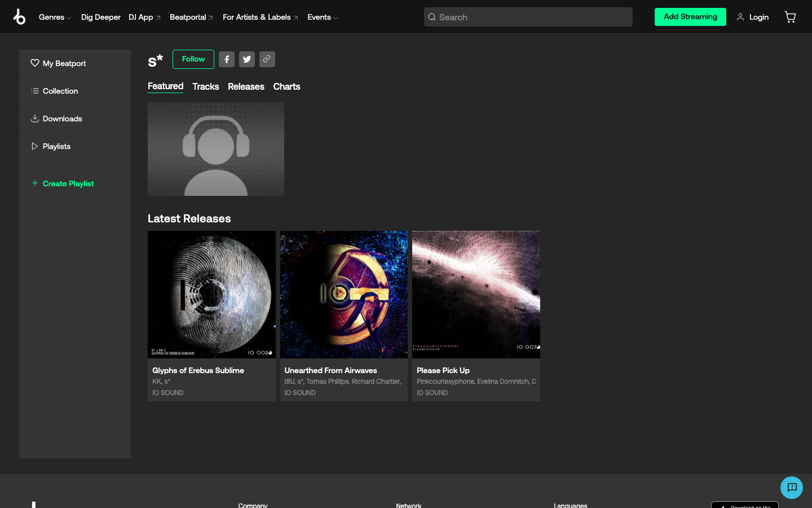
Task: Click artist Tomas Phillips under Unearthed
Action: click(x=328, y=382)
